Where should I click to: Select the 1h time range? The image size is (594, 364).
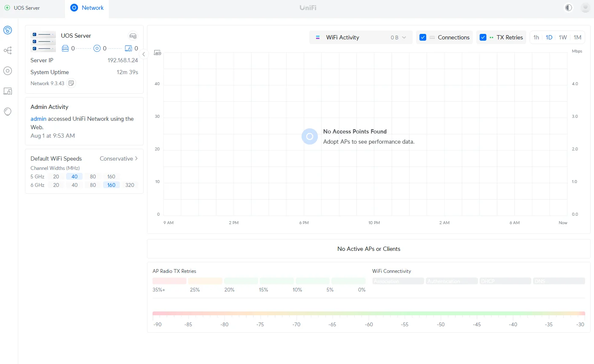pyautogui.click(x=536, y=37)
